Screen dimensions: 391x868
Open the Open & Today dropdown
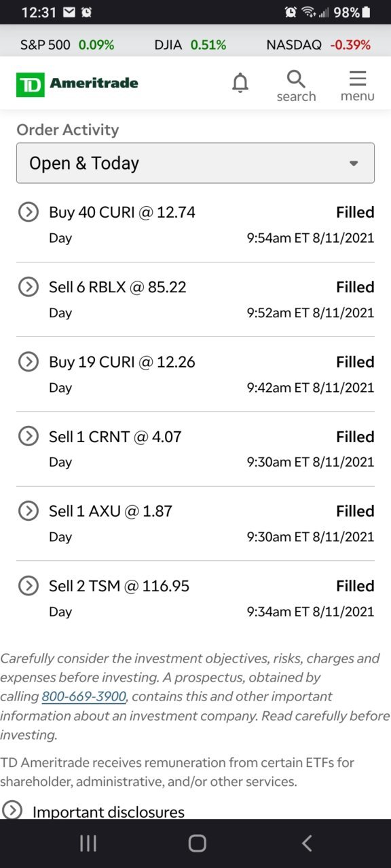(195, 163)
